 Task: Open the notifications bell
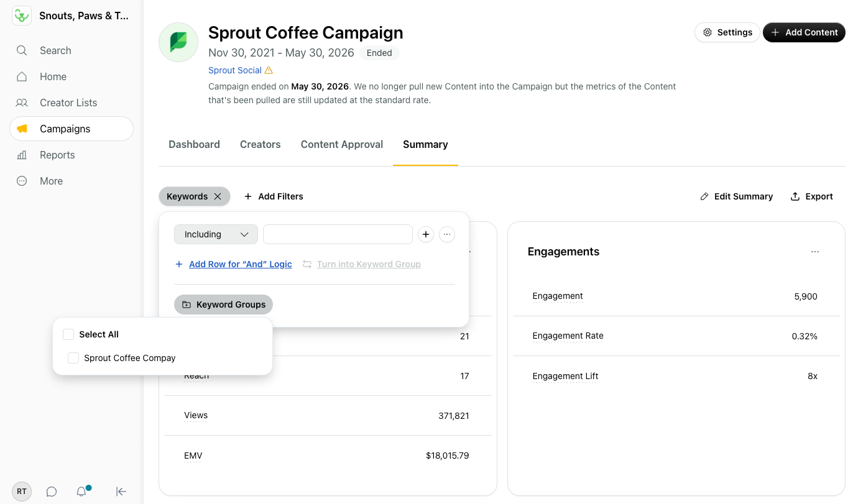[81, 492]
